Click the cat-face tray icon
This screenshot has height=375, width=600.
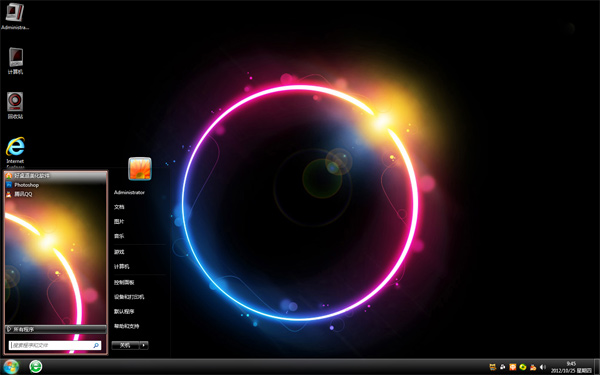pos(493,367)
